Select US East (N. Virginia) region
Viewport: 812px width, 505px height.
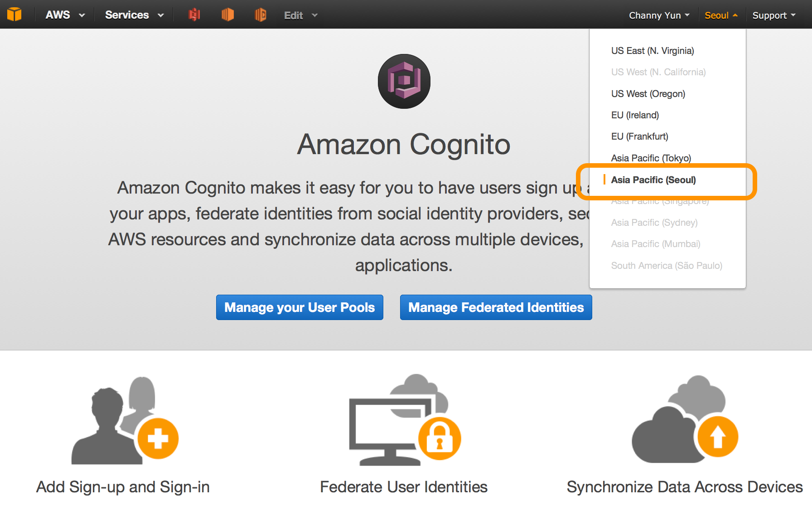pos(652,51)
